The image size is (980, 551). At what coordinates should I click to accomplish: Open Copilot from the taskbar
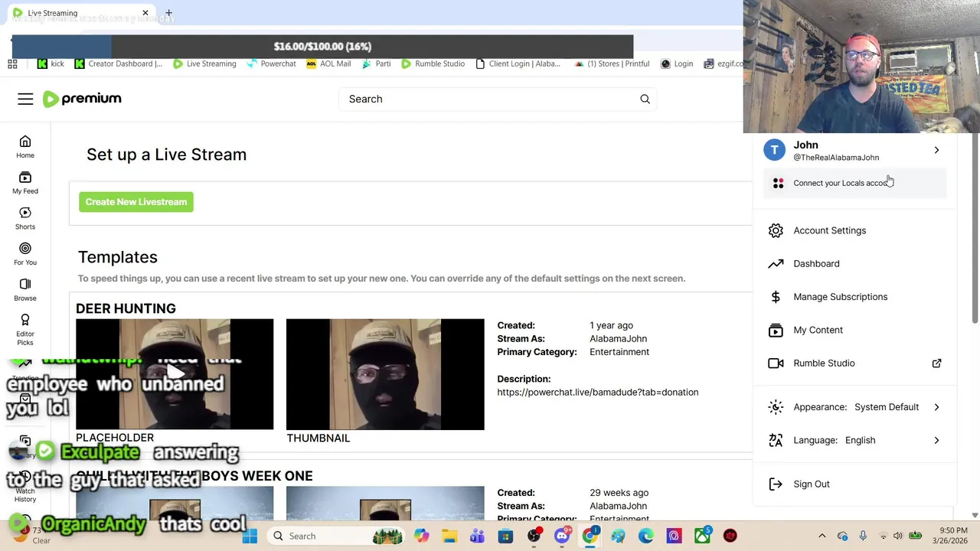click(x=421, y=536)
